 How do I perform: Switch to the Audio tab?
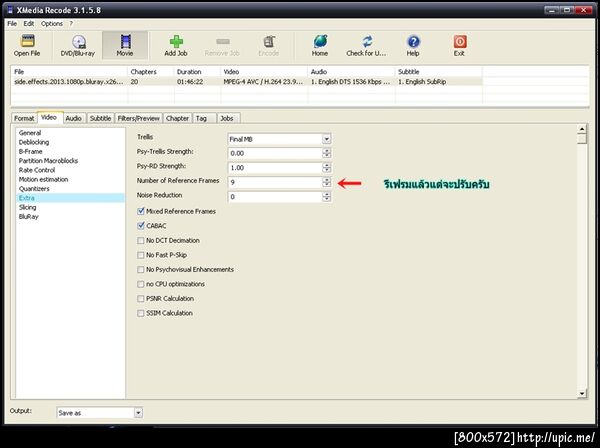pos(73,118)
